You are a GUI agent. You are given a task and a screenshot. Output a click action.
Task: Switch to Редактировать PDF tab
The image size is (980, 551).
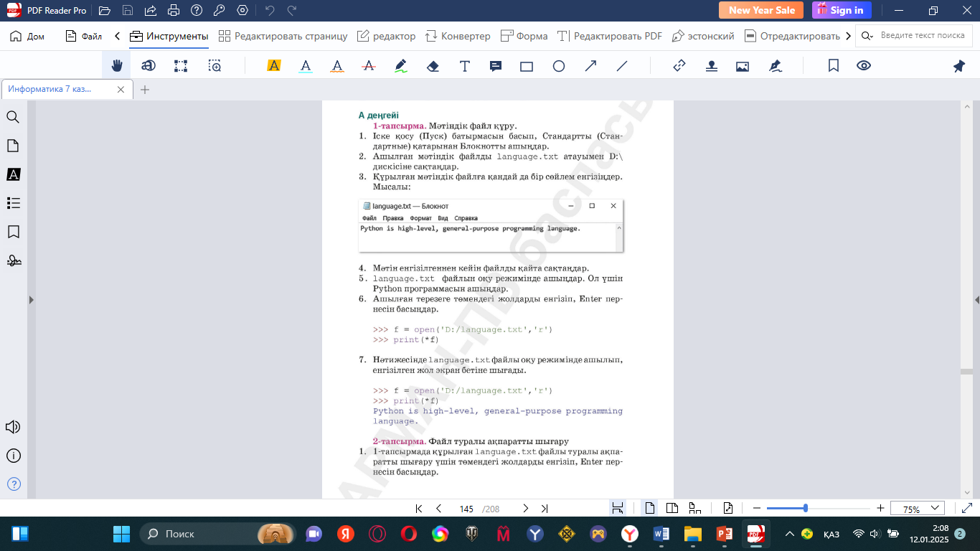point(610,36)
